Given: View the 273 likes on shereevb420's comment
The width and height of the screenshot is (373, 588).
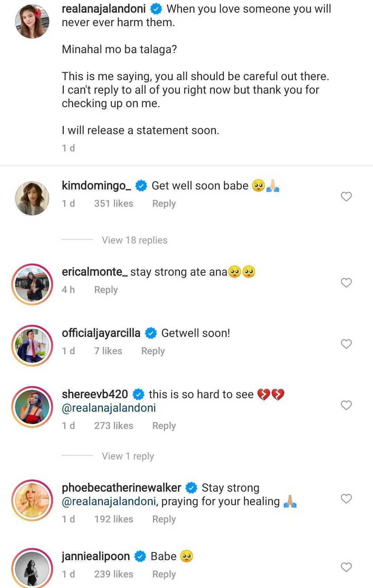Looking at the screenshot, I should tap(114, 426).
